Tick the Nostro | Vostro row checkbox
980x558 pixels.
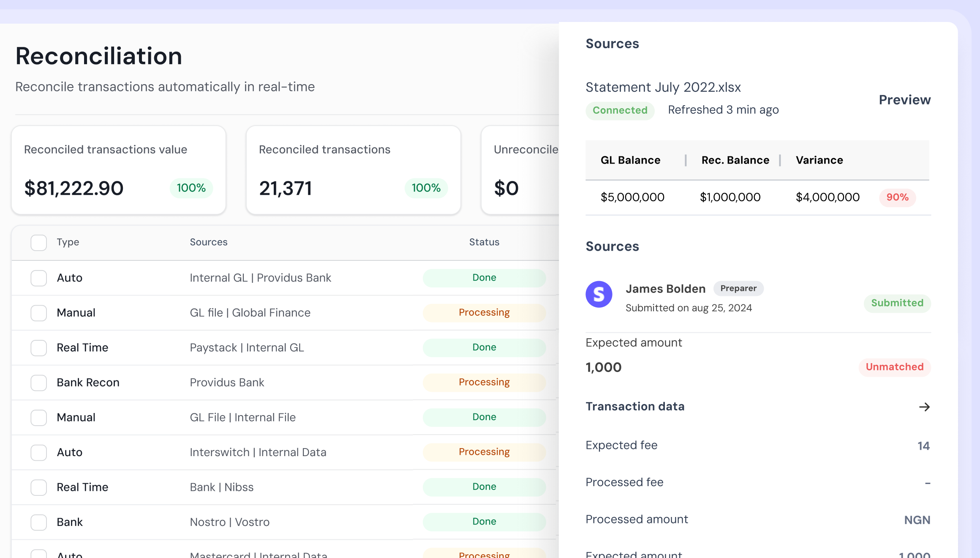coord(38,522)
